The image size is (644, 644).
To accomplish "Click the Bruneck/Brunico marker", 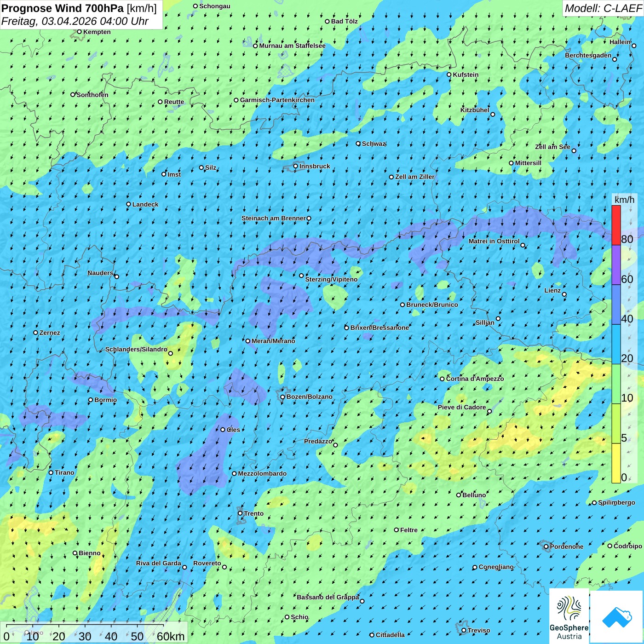I will 402,305.
